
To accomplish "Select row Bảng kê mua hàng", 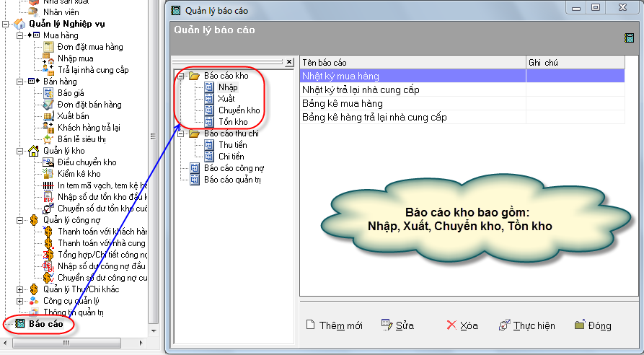I will pos(343,104).
